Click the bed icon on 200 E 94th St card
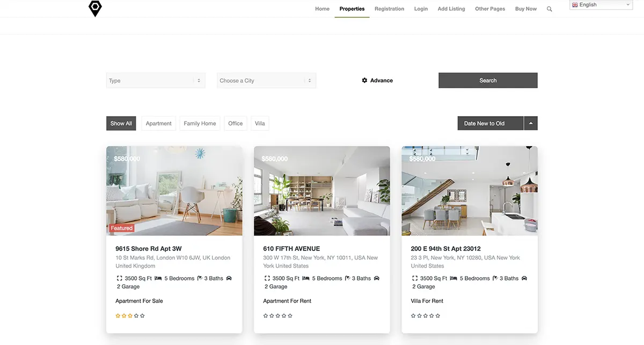 click(x=453, y=278)
